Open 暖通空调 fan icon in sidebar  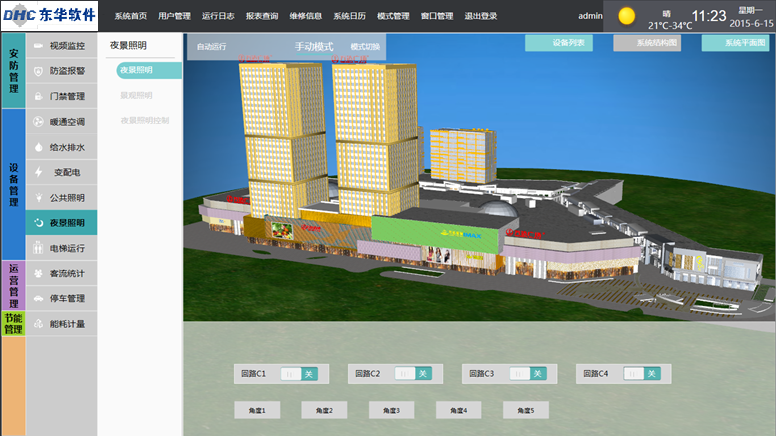pyautogui.click(x=38, y=122)
